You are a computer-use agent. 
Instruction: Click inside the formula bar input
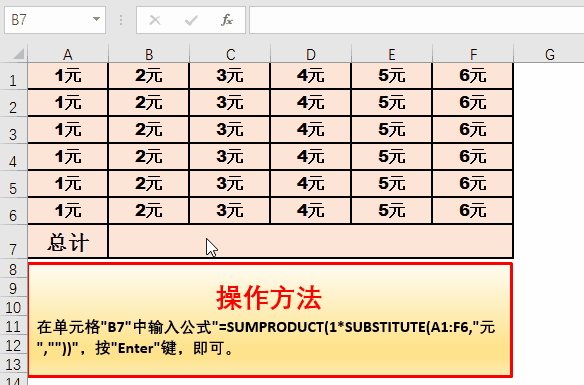coord(416,20)
